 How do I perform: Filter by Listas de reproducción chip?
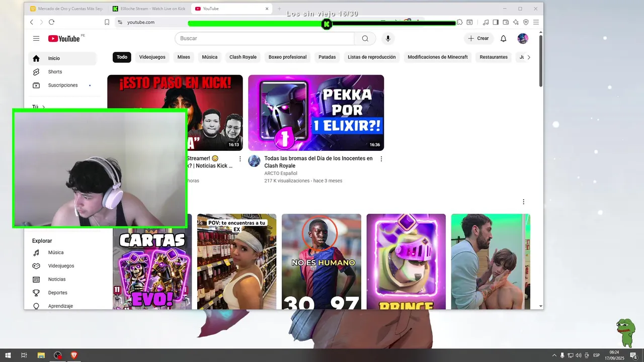pos(372,57)
